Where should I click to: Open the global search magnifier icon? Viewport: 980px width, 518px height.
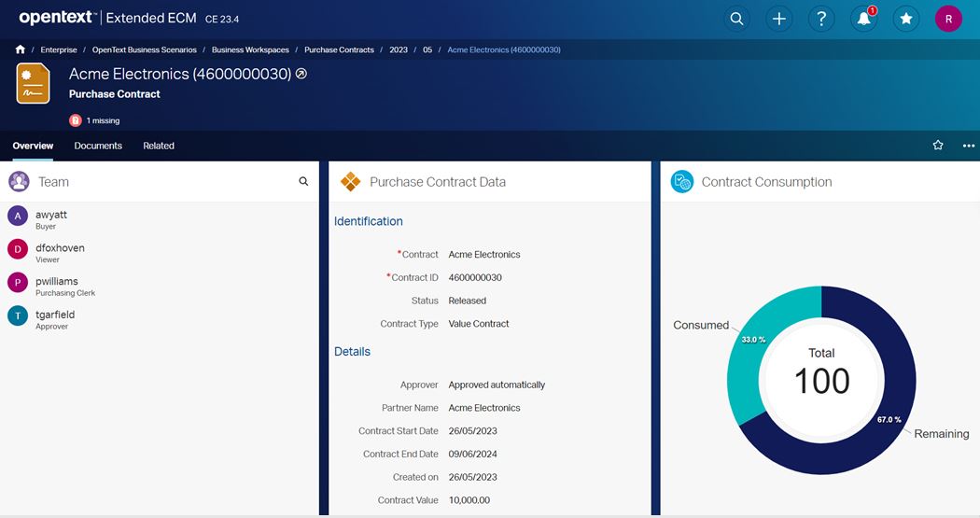736,19
